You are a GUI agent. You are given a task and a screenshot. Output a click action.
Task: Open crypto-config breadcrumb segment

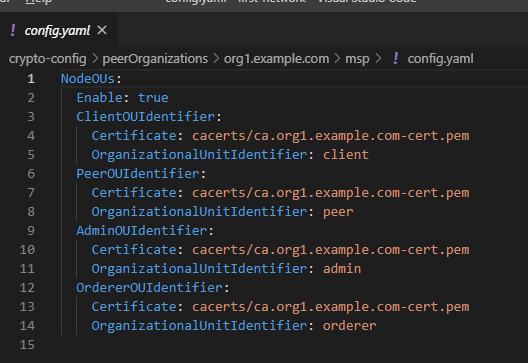[48, 59]
